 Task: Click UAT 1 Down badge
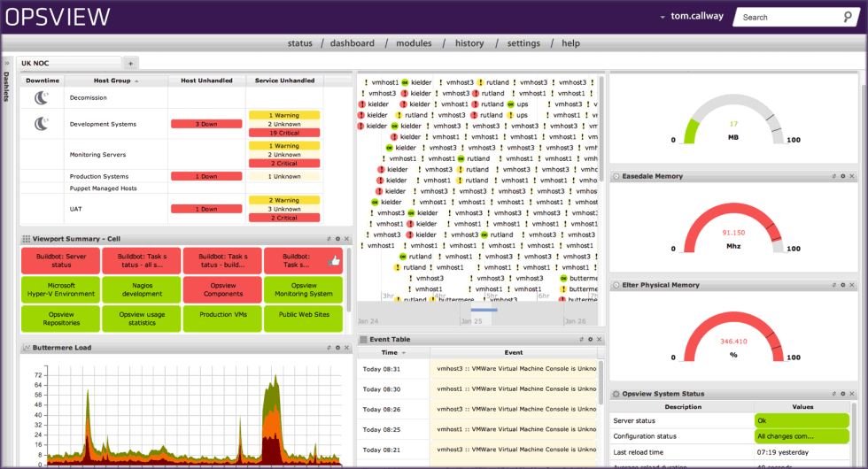coord(206,209)
